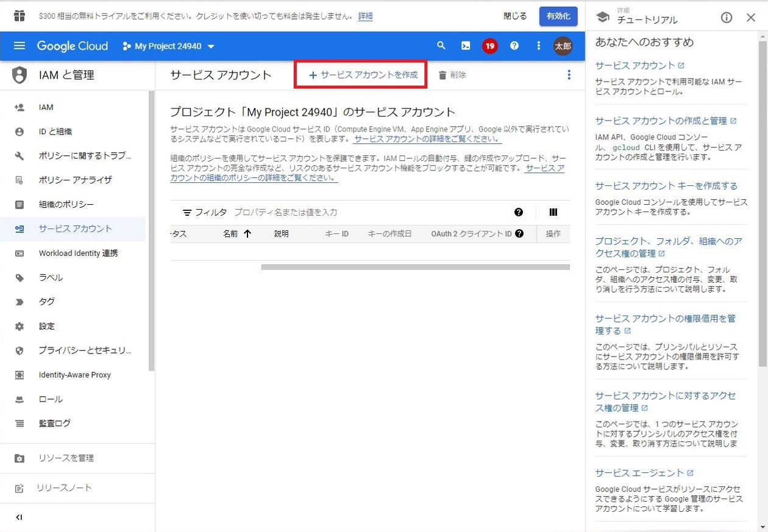Click the 削除 trash button
Screen dimensions: 768x532
point(452,75)
